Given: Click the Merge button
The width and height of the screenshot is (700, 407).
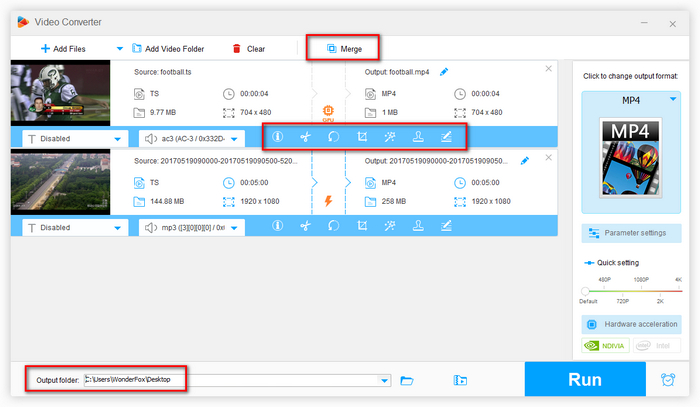Looking at the screenshot, I should pos(344,49).
